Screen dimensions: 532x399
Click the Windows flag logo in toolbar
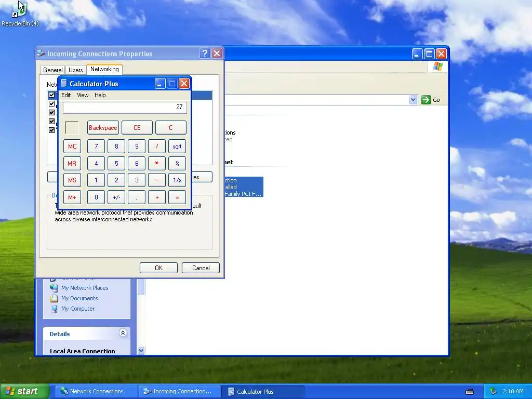[437, 66]
